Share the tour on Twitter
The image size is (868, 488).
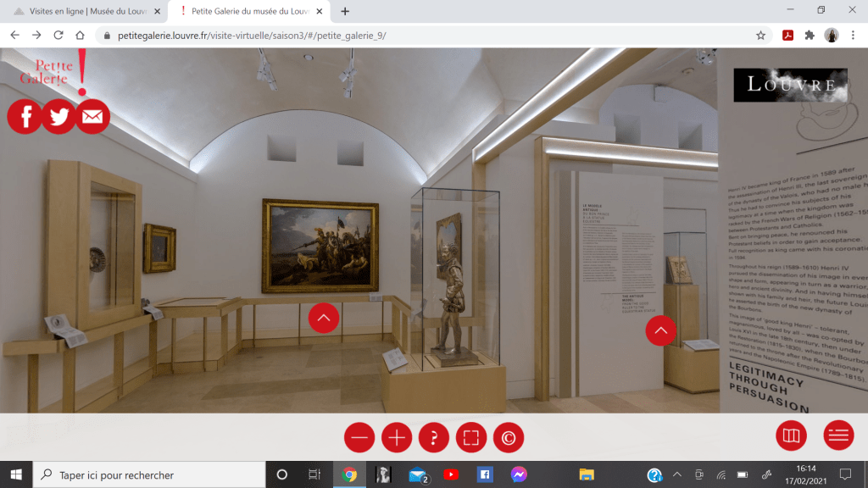click(58, 117)
